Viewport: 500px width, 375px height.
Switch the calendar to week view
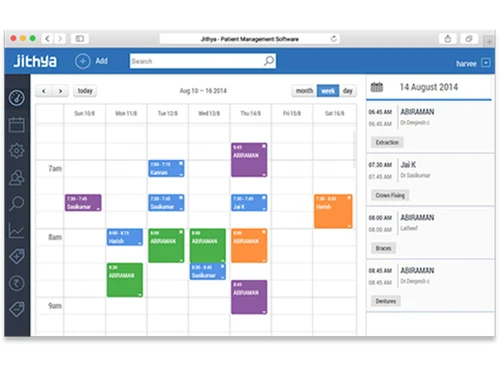coord(328,91)
